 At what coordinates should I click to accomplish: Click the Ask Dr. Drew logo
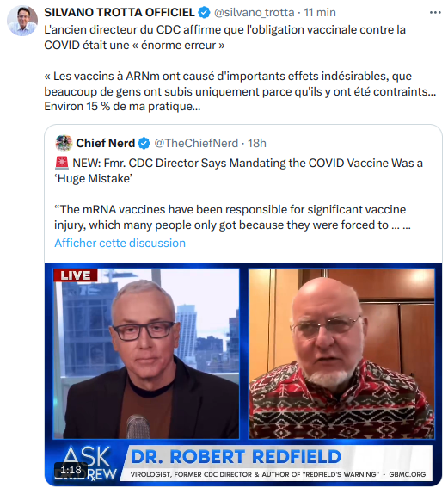86,463
